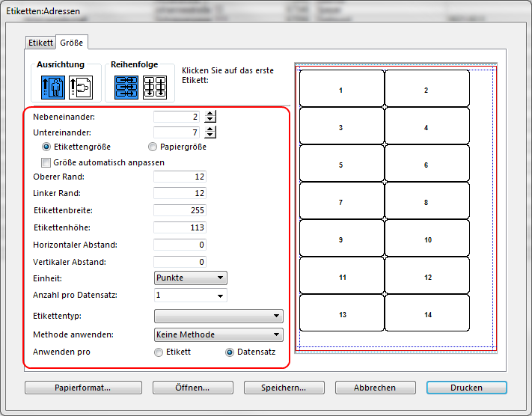Screen dimensions: 532x416
Task: Click label 1 in the preview
Action: [341, 90]
